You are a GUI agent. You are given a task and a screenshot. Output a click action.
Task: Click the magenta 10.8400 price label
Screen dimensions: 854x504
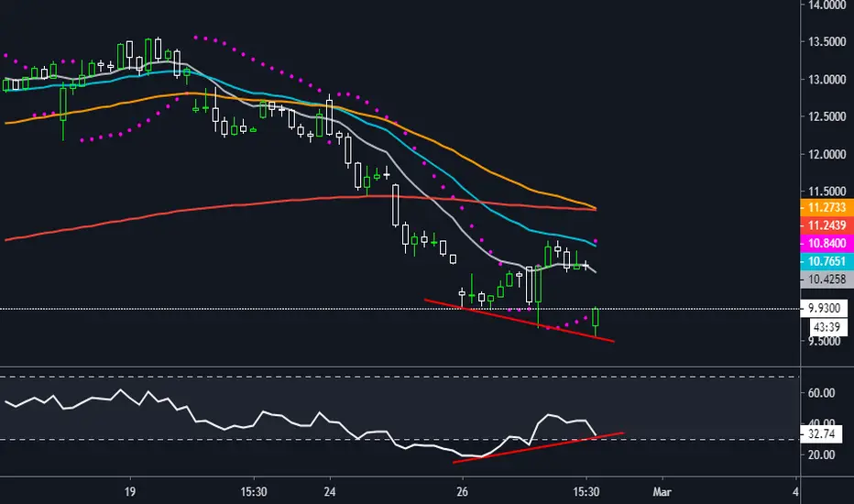(x=827, y=244)
